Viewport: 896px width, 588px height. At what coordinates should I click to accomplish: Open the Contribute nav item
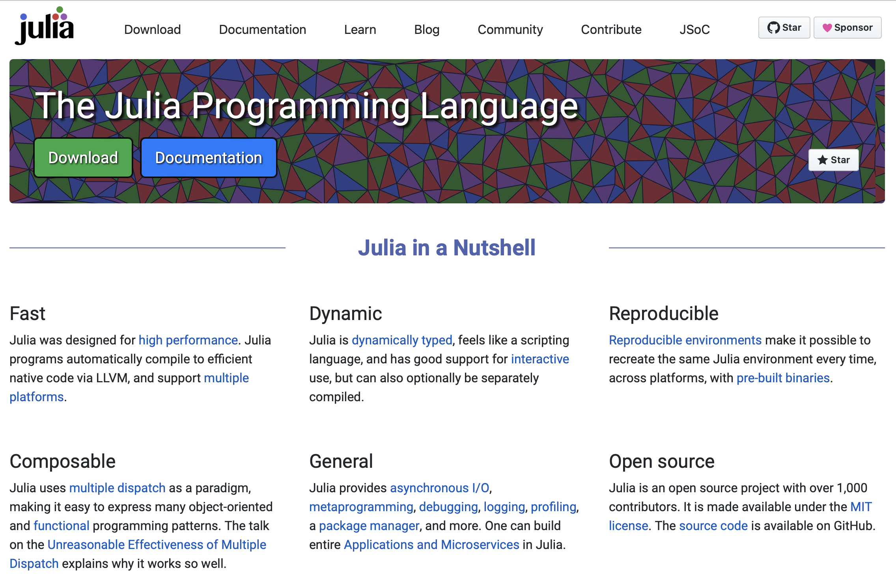[611, 30]
